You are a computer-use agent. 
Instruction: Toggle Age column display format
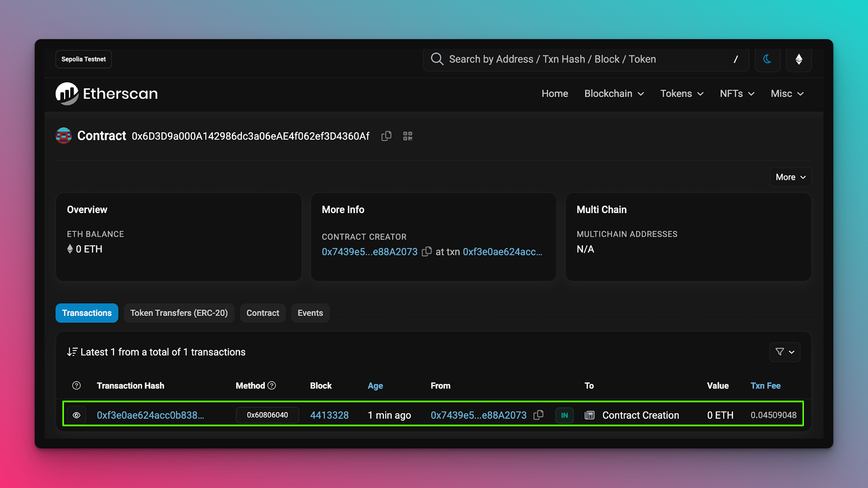(x=375, y=386)
